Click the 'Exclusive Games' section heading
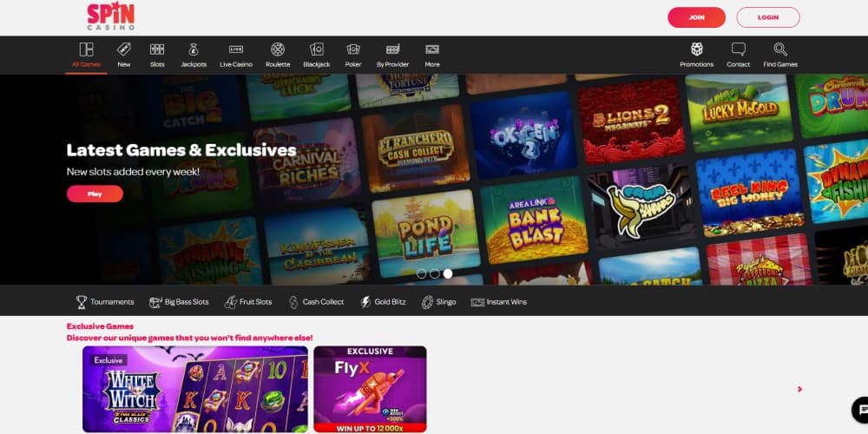The height and width of the screenshot is (434, 868). click(100, 326)
